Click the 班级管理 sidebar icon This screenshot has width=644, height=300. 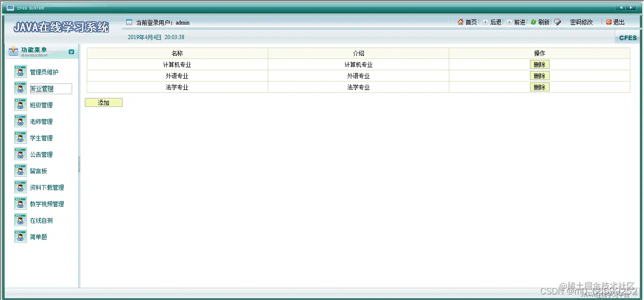pos(20,105)
